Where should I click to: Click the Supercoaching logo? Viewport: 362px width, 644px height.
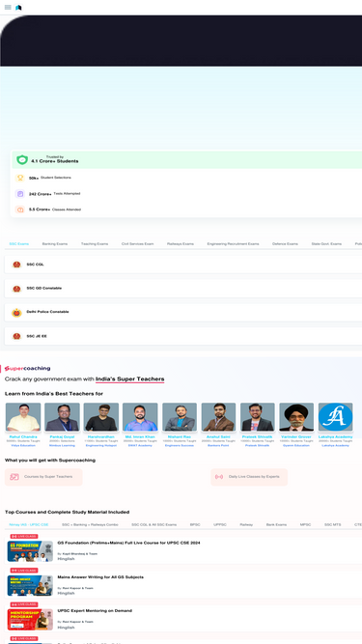pyautogui.click(x=27, y=369)
